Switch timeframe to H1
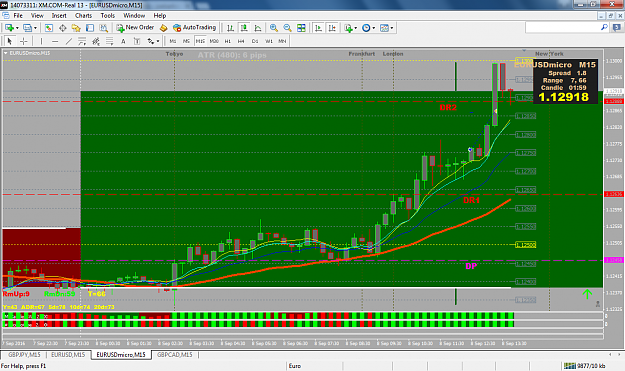 pyautogui.click(x=228, y=41)
